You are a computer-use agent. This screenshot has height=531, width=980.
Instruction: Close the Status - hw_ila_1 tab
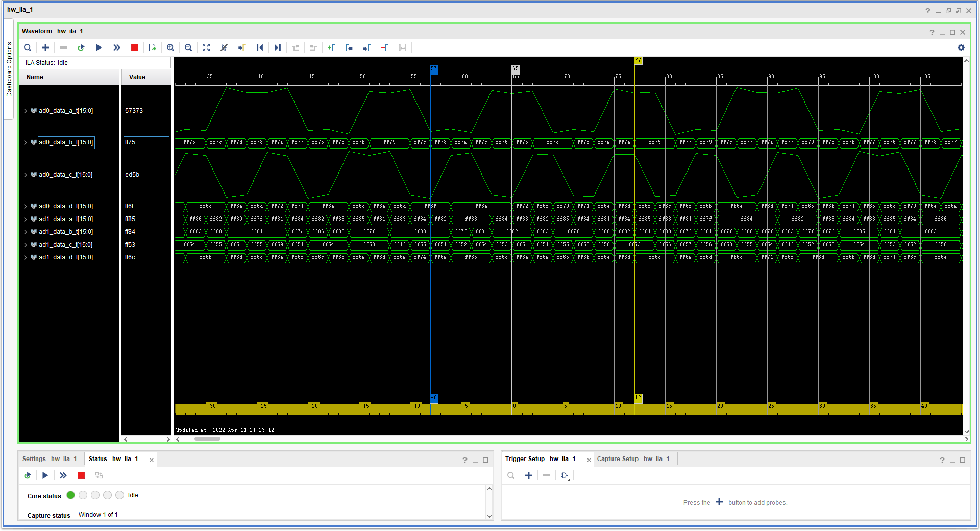pos(152,460)
